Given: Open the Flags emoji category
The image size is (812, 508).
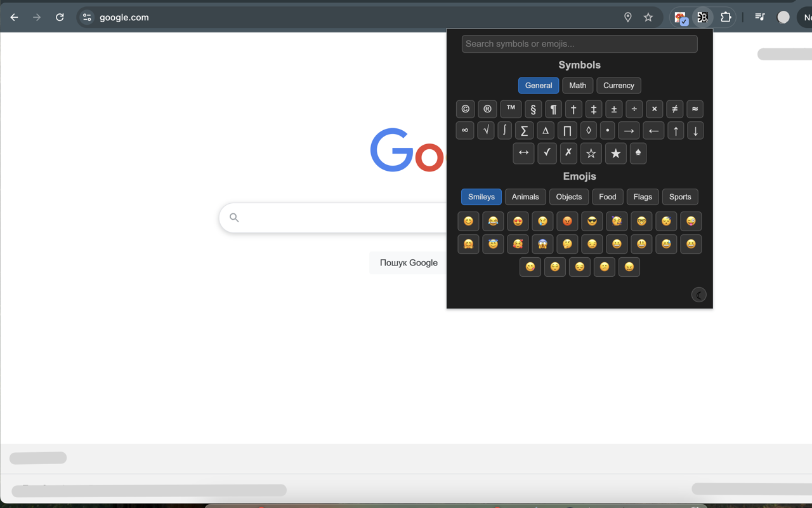Looking at the screenshot, I should (x=643, y=197).
